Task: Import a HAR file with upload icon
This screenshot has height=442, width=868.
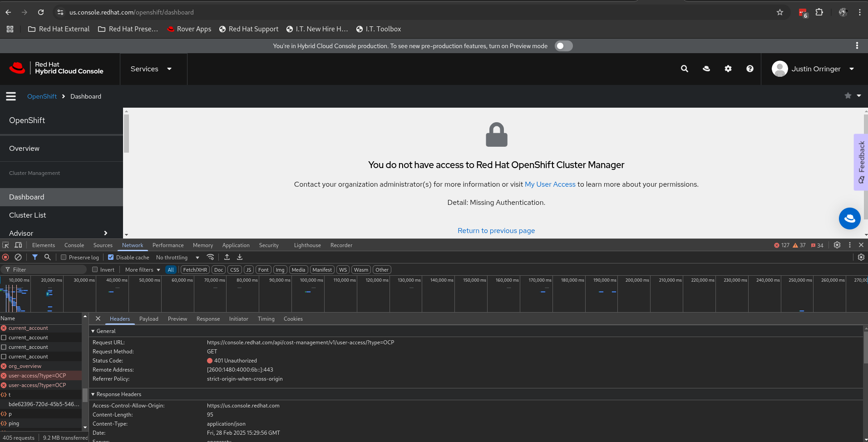Action: tap(227, 257)
